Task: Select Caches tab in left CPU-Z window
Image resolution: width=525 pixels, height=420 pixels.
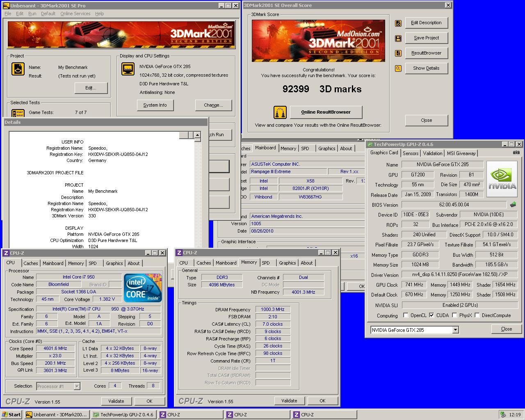Action: coord(31,263)
